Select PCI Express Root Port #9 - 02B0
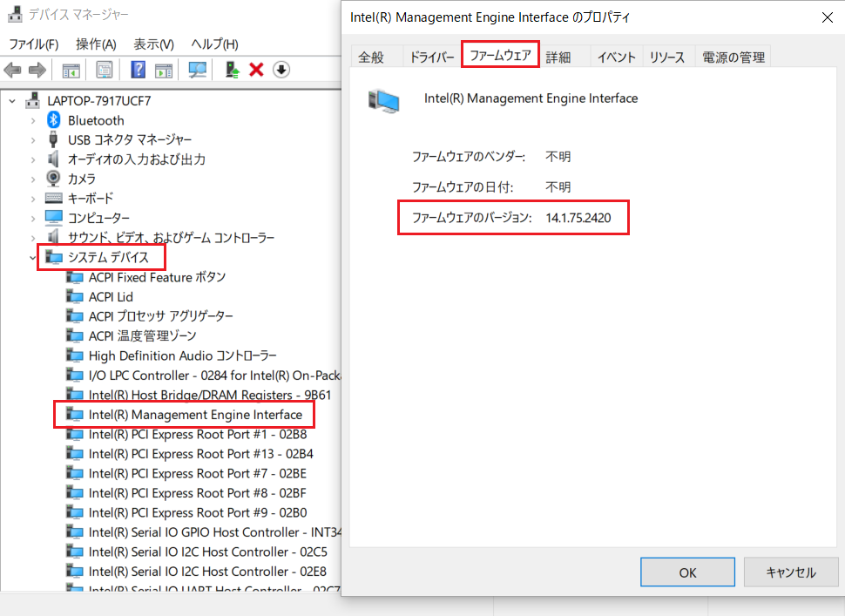The width and height of the screenshot is (845, 616). (197, 512)
